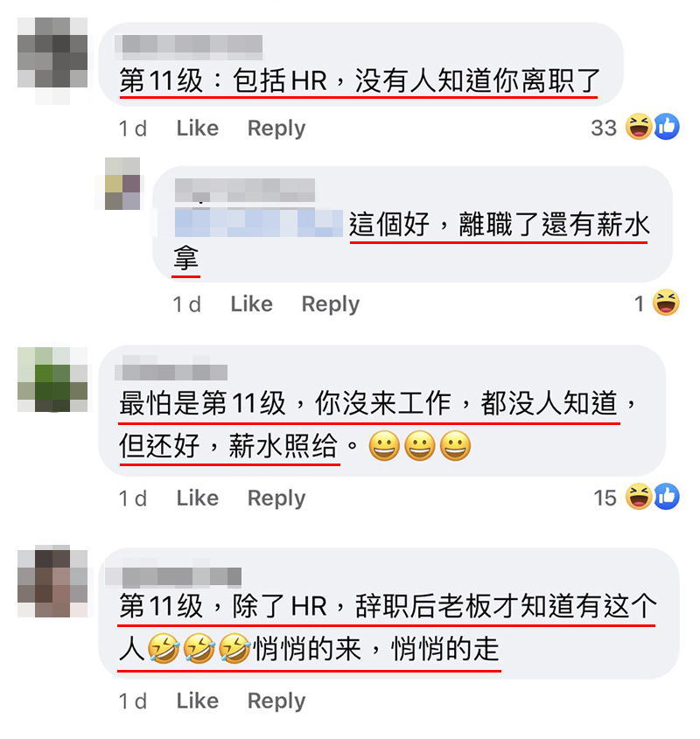Reply to the nested 這個好 comment

(330, 304)
